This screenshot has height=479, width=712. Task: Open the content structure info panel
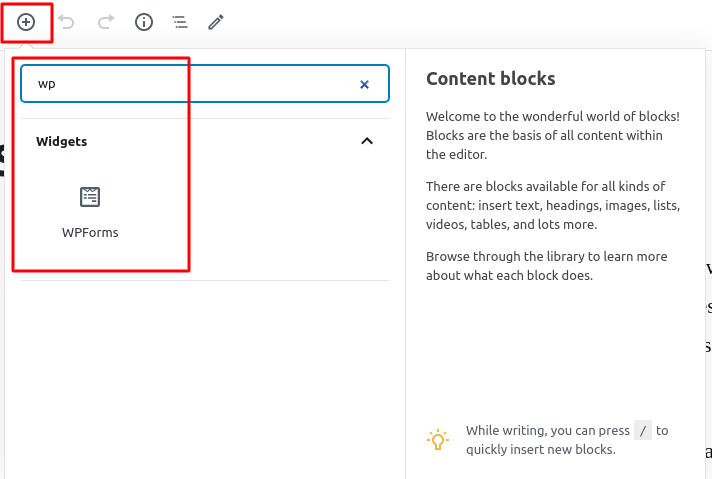(x=144, y=22)
